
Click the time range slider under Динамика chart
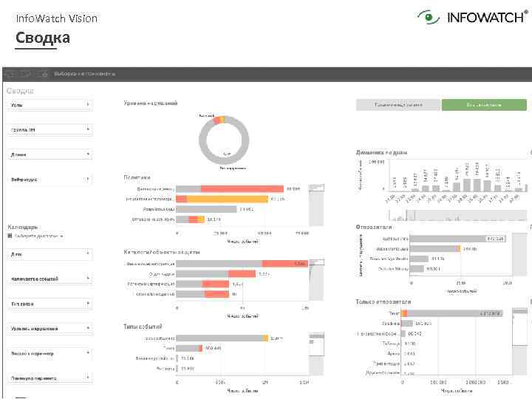click(x=458, y=216)
